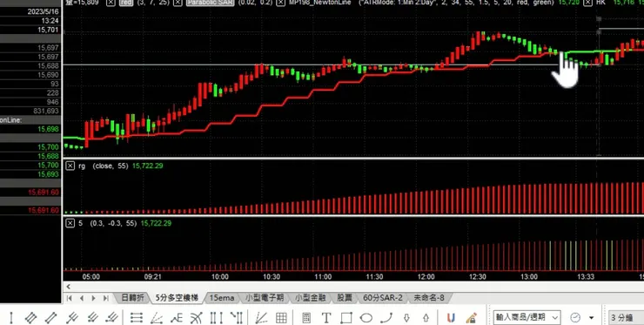This screenshot has height=325, width=644.
Task: Click the horizontal scrollbar left arrow
Action: (68, 287)
